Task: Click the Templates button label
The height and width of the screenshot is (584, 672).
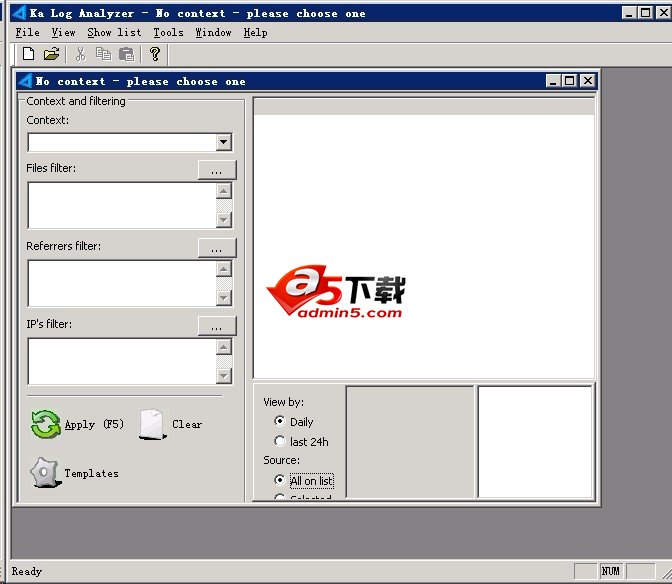Action: coord(91,473)
